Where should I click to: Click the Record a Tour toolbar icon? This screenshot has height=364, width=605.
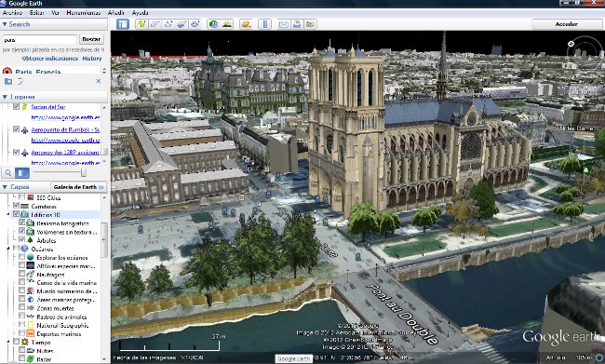195,24
